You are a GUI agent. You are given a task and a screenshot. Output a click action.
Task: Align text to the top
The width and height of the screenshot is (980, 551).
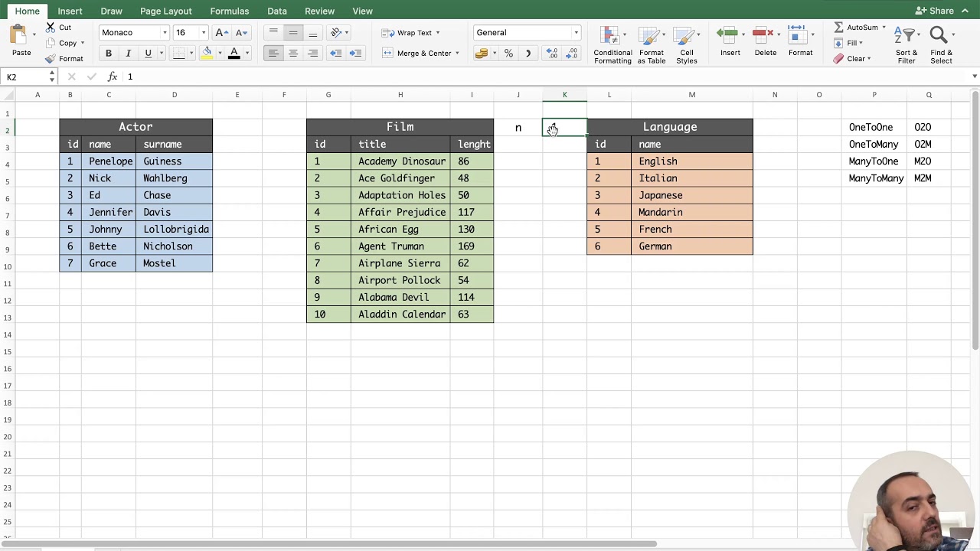(273, 32)
